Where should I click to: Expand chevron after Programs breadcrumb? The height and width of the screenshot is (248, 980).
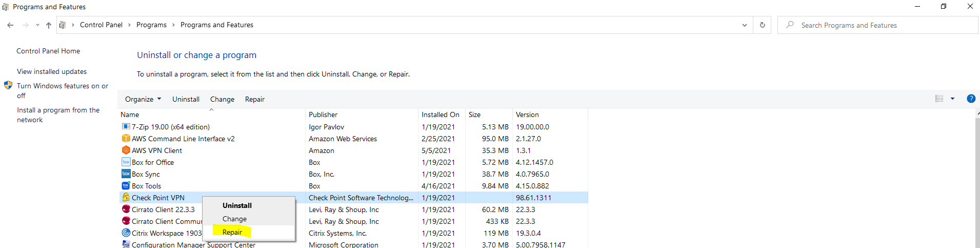[x=173, y=25]
